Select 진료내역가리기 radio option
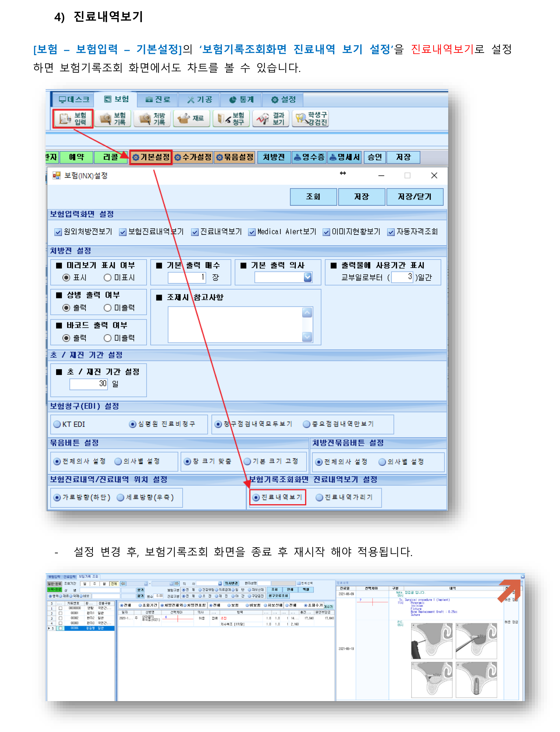560x732 pixels. pyautogui.click(x=319, y=497)
